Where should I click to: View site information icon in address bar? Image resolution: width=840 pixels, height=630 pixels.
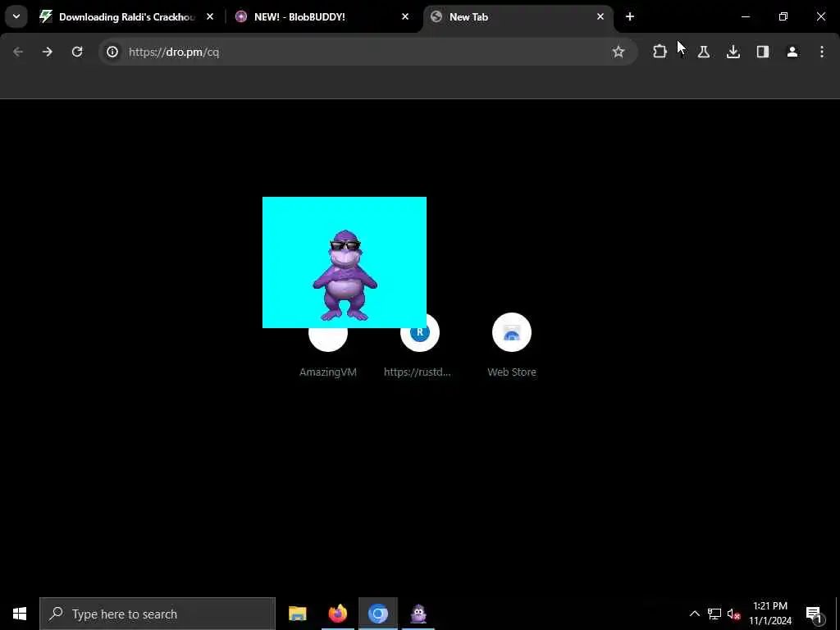[112, 52]
